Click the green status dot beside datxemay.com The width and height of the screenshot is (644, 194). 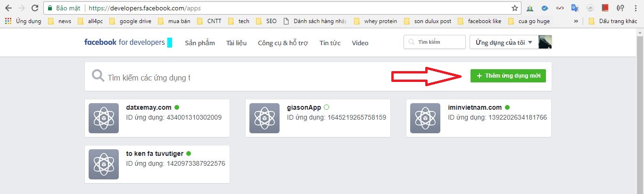[x=177, y=107]
